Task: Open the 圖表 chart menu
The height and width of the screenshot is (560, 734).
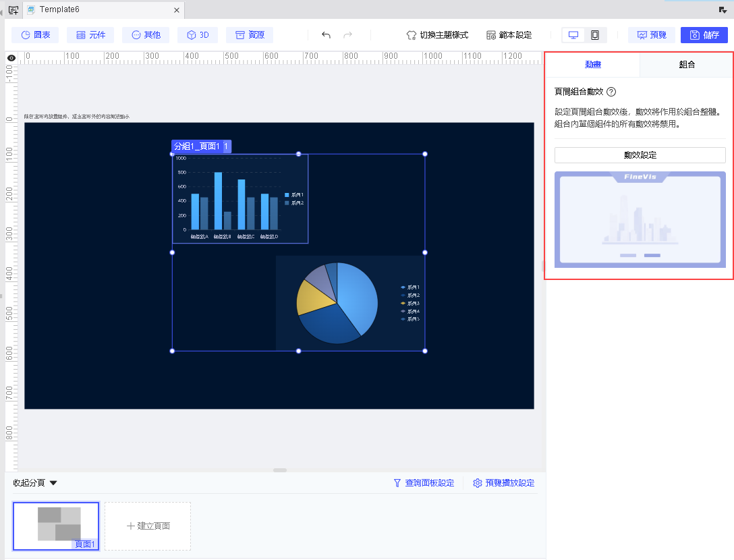Action: 35,35
